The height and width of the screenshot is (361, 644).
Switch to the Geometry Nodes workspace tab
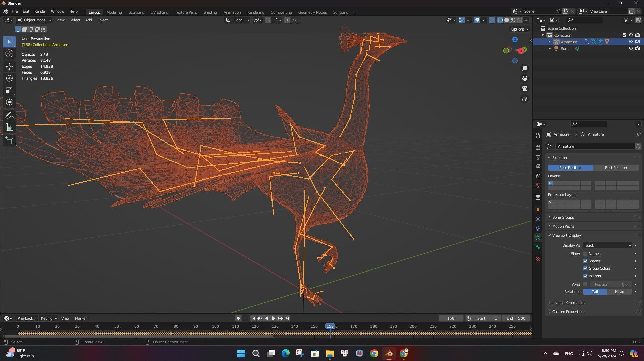tap(312, 12)
